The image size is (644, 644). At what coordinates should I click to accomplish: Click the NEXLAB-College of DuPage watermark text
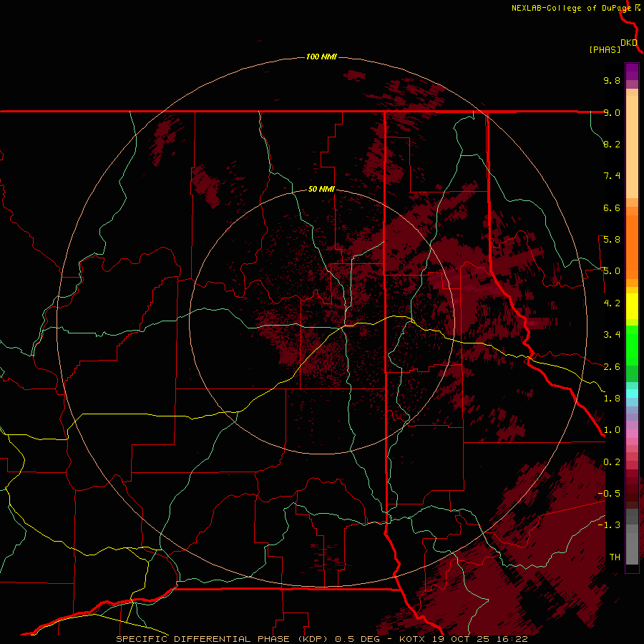(572, 8)
